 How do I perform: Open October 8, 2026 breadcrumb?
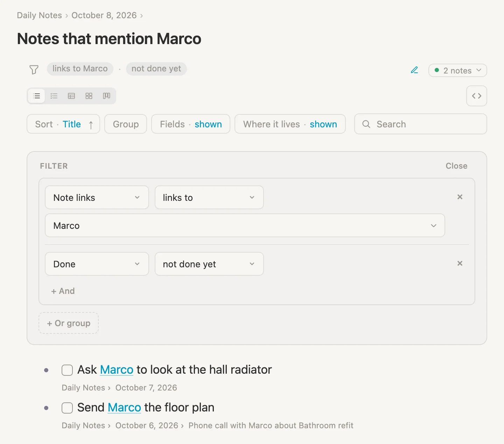(x=104, y=15)
